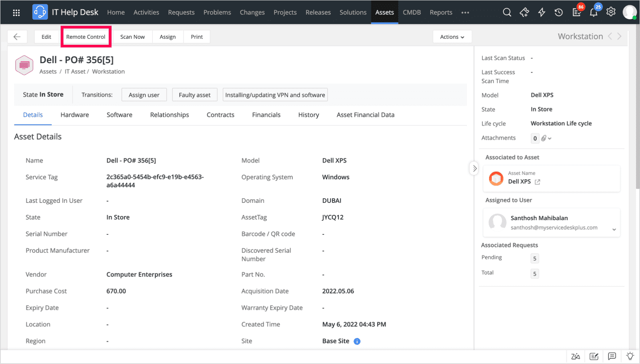This screenshot has height=364, width=640.
Task: Click the search magnifier icon
Action: (x=507, y=12)
